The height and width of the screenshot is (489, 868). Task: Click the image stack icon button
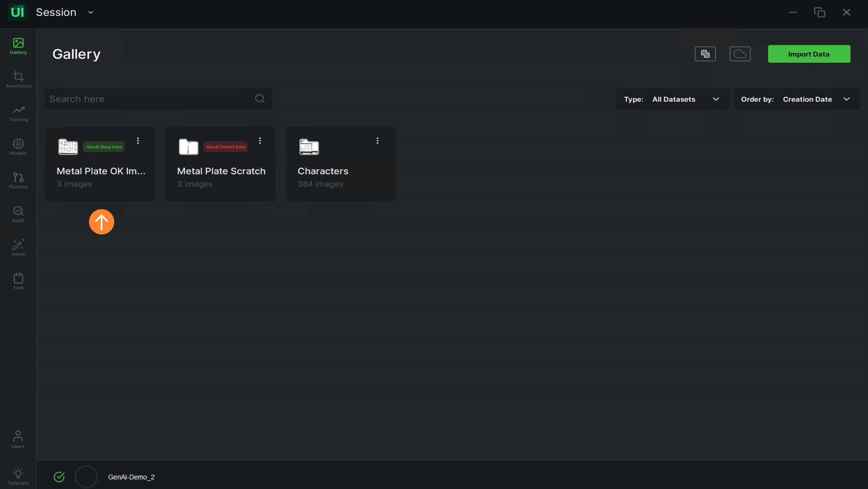pyautogui.click(x=705, y=54)
